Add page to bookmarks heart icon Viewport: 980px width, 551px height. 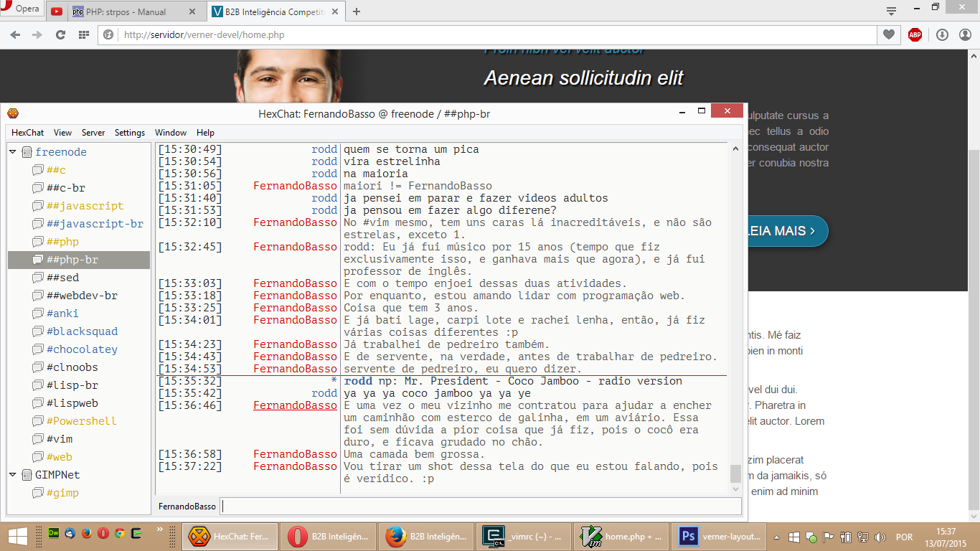(889, 34)
